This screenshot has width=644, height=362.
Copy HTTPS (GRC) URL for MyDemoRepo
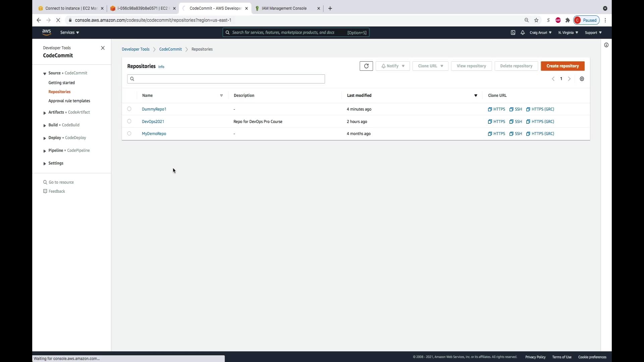540,134
